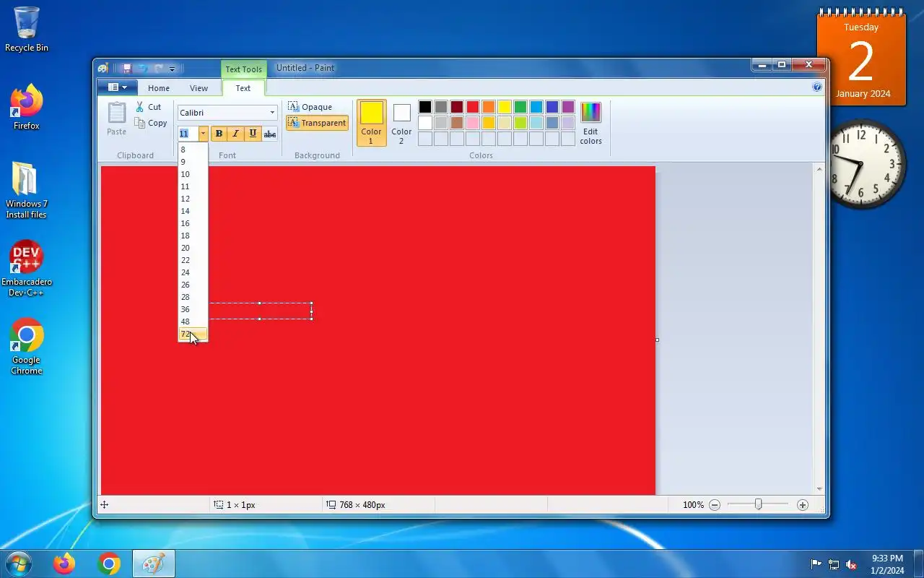Select the Text ribbon tab
The height and width of the screenshot is (578, 924).
pyautogui.click(x=243, y=88)
